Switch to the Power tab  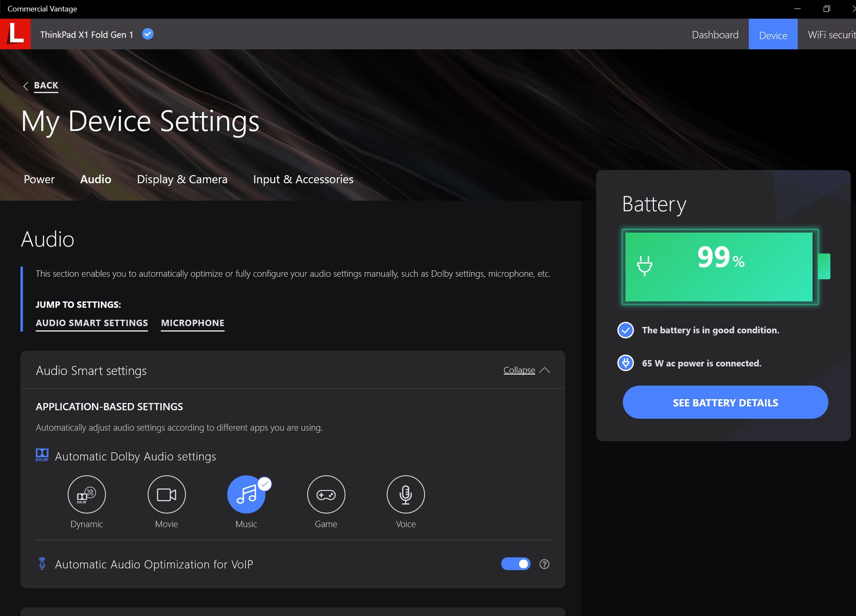[39, 179]
